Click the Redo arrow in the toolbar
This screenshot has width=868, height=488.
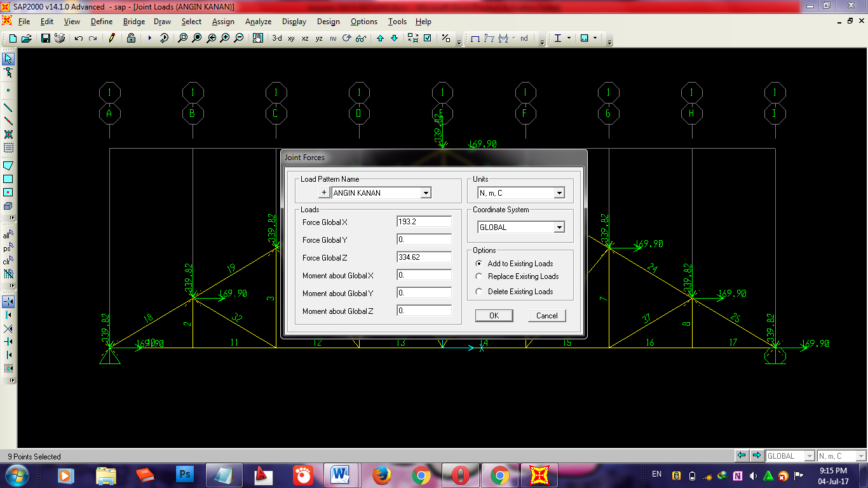(93, 38)
